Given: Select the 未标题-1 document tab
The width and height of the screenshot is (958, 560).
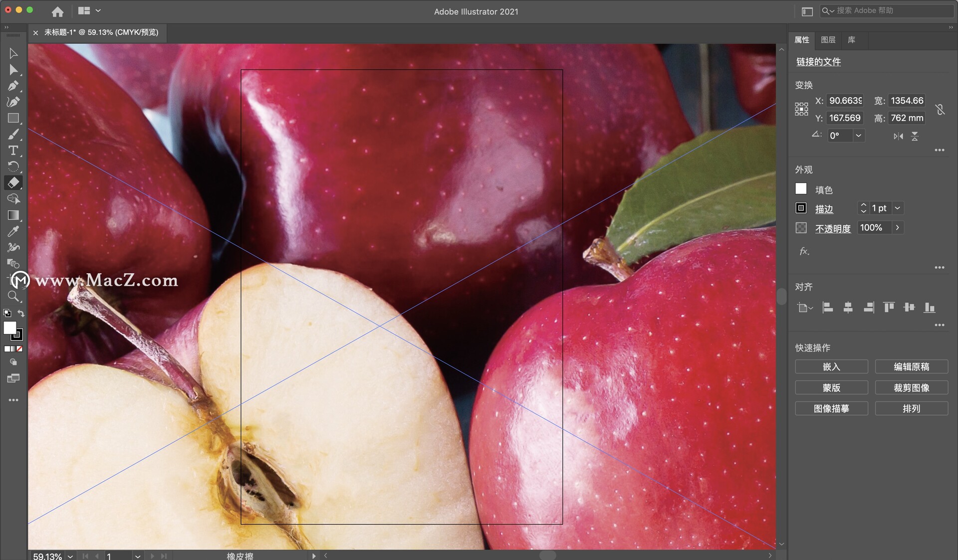Looking at the screenshot, I should point(101,32).
